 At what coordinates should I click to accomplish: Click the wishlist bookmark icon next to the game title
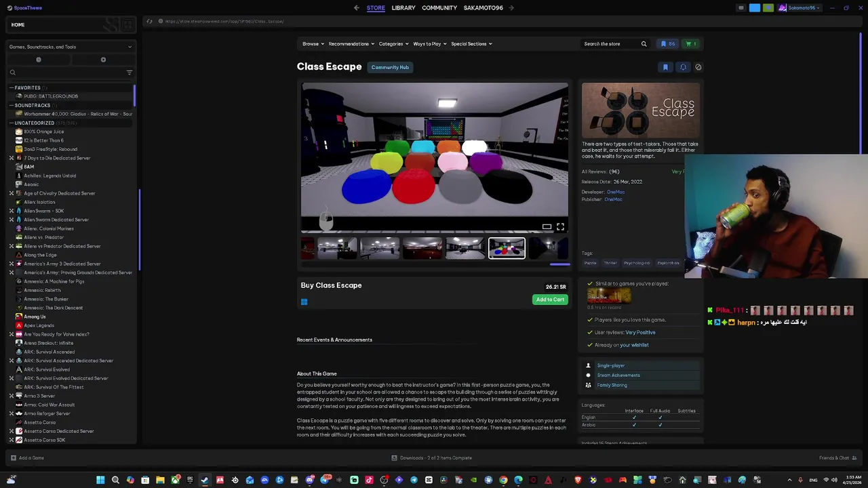click(665, 67)
